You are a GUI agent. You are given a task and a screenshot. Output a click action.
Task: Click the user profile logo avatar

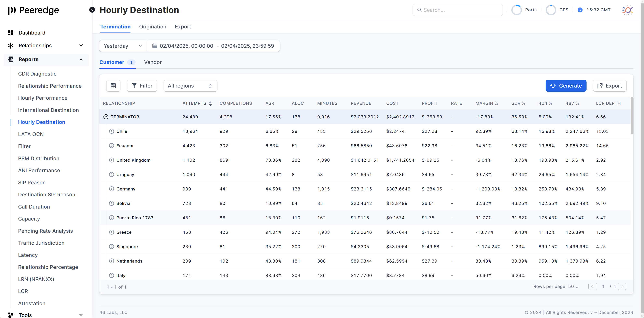(x=627, y=10)
